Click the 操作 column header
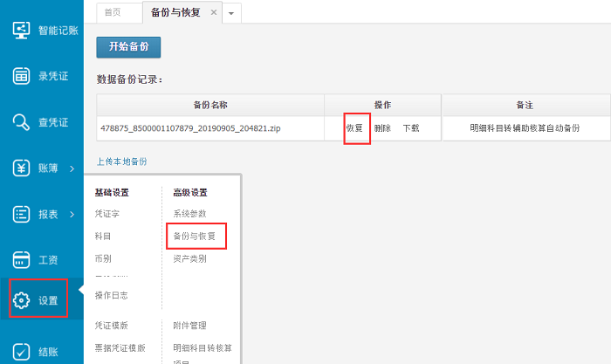Screen dimensions: 611x364 (382, 105)
